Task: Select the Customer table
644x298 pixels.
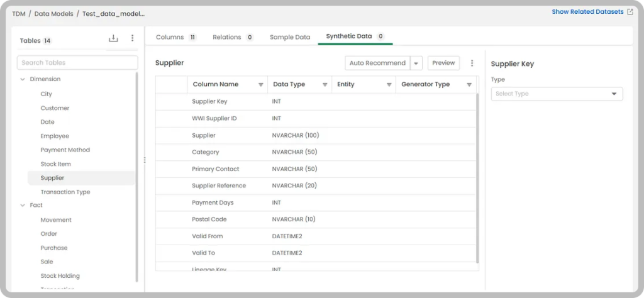Action: tap(55, 108)
